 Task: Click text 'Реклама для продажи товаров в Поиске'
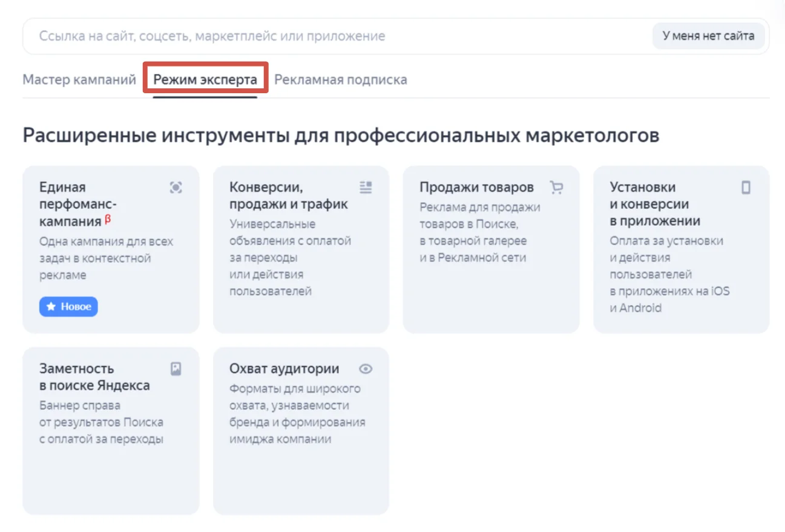[480, 215]
